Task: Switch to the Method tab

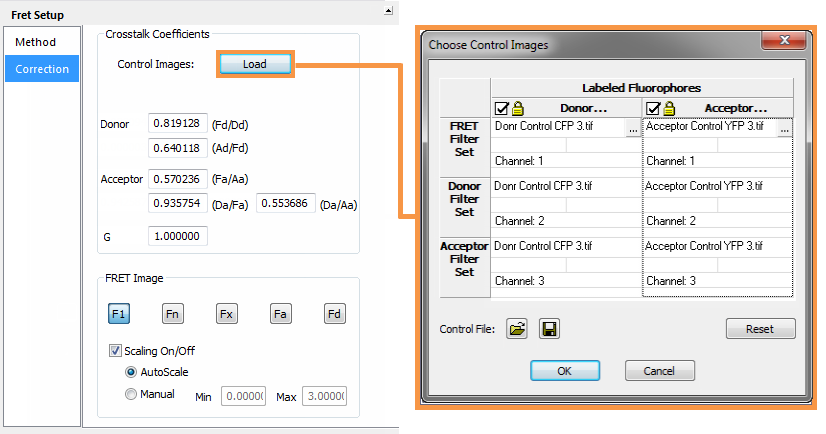Action: 35,42
